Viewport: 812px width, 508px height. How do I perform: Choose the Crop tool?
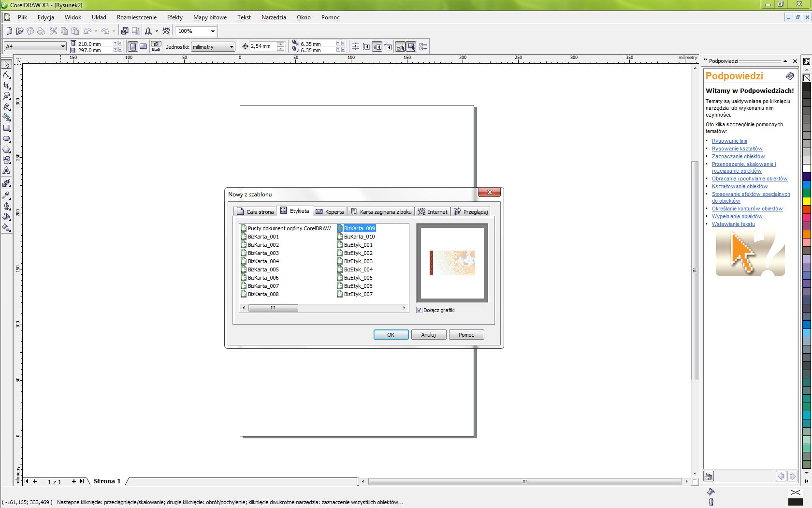[x=7, y=86]
